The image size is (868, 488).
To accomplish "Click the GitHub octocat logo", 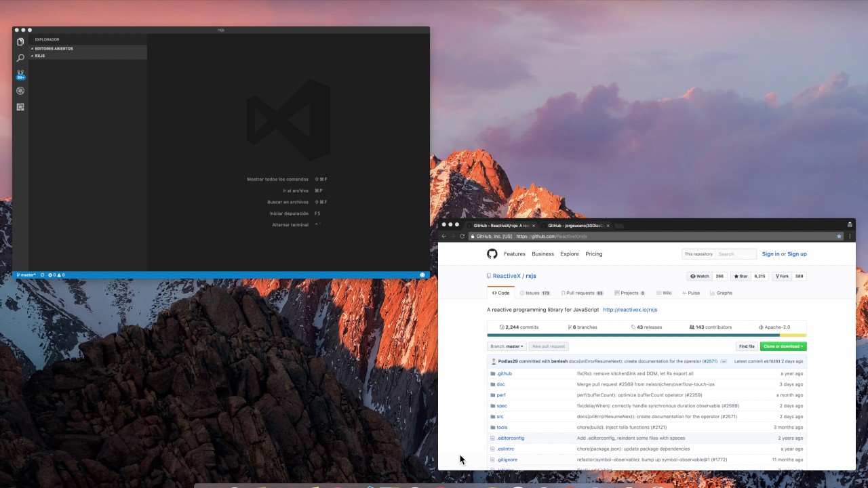I will click(492, 254).
